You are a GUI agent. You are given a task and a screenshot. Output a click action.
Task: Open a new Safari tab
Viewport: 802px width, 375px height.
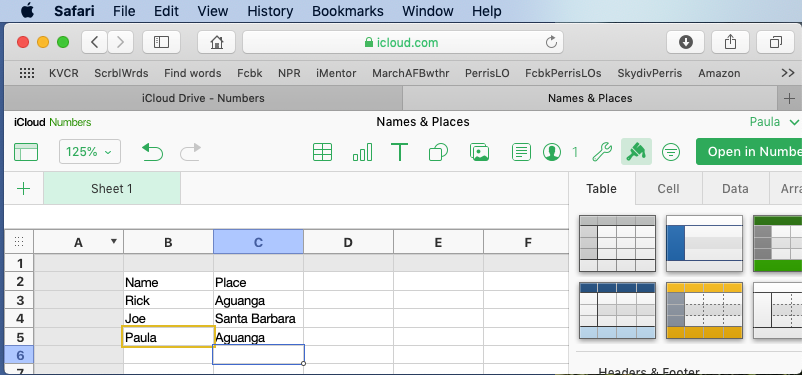click(789, 98)
